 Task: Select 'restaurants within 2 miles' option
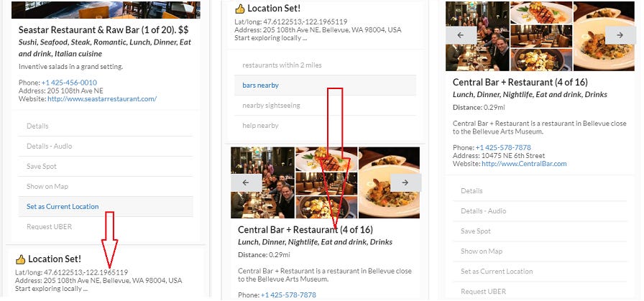click(x=326, y=65)
